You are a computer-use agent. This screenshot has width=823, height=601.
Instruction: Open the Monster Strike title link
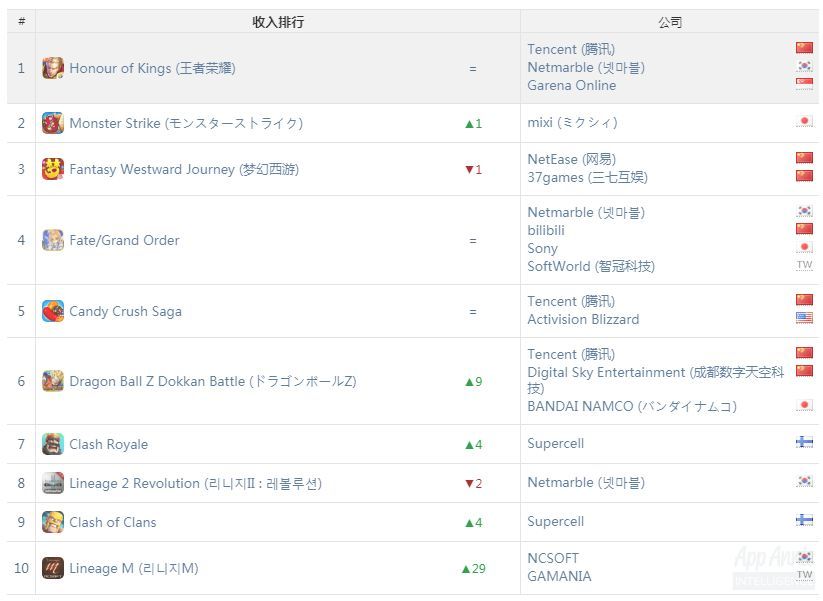point(185,123)
